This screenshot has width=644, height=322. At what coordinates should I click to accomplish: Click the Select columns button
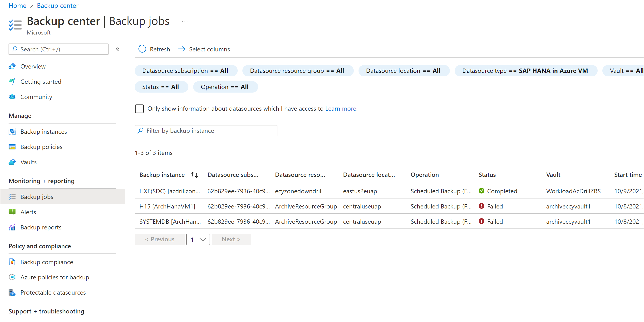click(x=205, y=49)
